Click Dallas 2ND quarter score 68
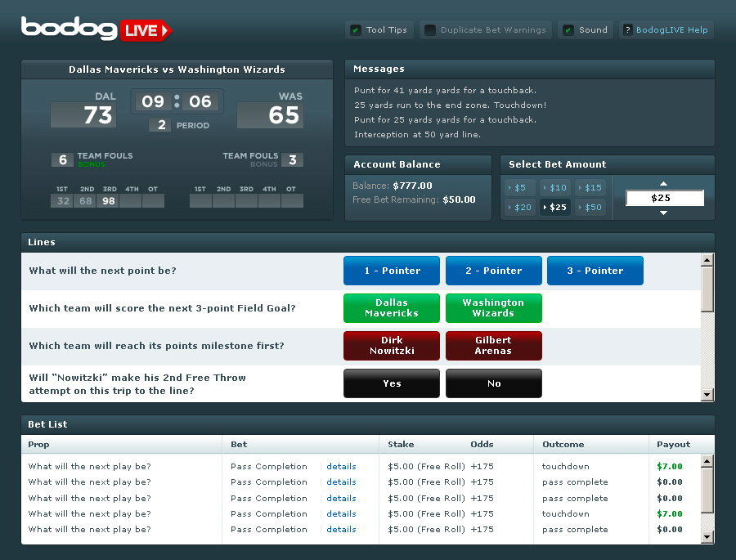The image size is (736, 560). [x=85, y=201]
